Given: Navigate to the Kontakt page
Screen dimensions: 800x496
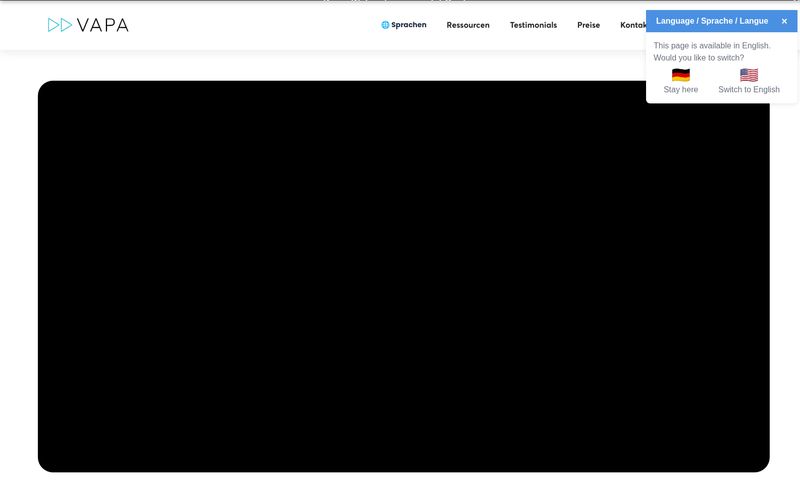Looking at the screenshot, I should [633, 25].
